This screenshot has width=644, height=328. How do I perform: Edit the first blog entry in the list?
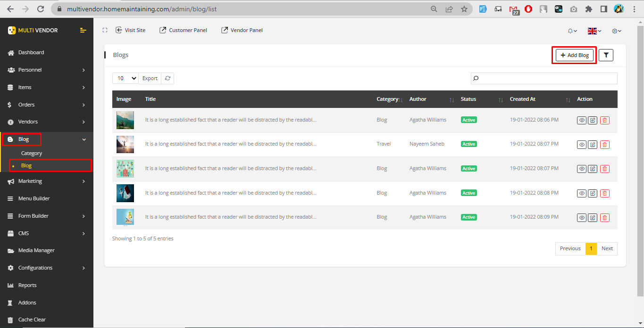click(593, 120)
